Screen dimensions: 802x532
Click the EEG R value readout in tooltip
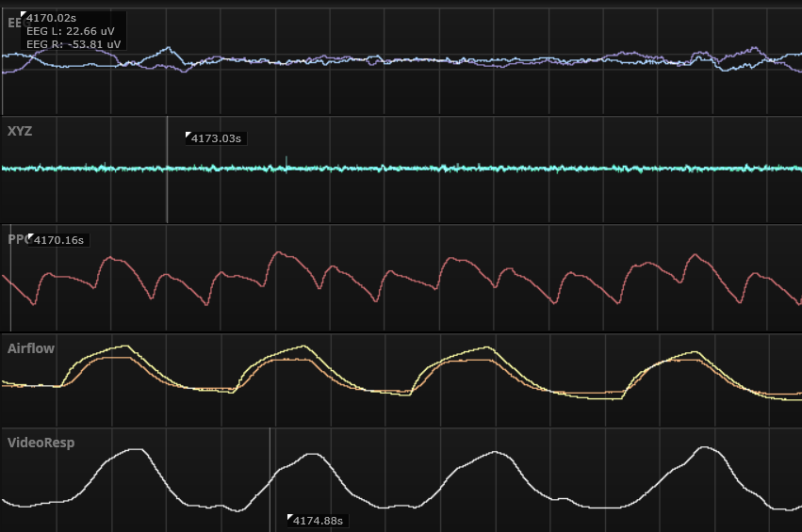(73, 44)
